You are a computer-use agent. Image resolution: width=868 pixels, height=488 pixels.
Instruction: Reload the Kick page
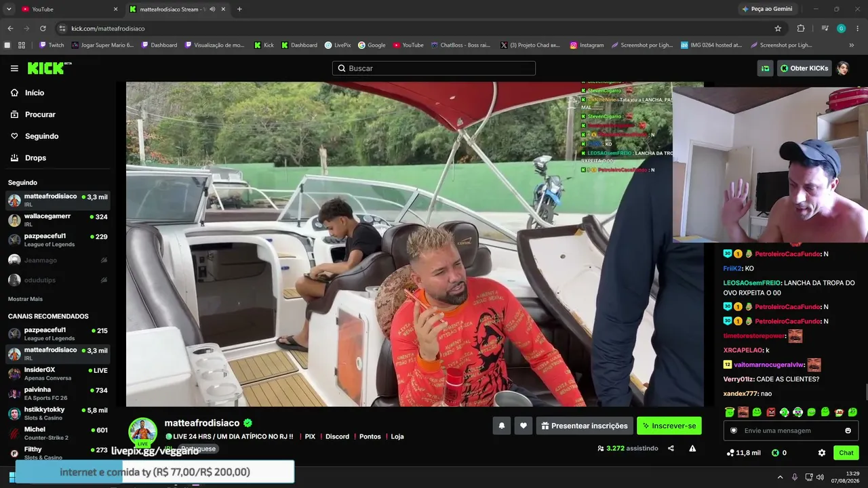pos(43,28)
